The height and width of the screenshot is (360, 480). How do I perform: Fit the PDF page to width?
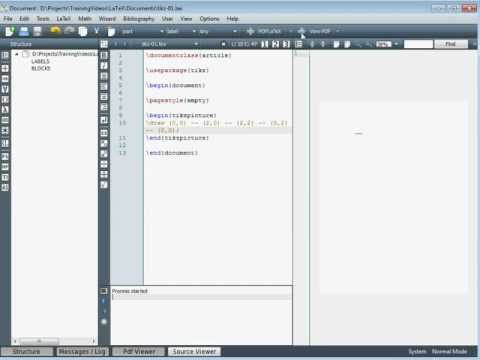coord(336,44)
